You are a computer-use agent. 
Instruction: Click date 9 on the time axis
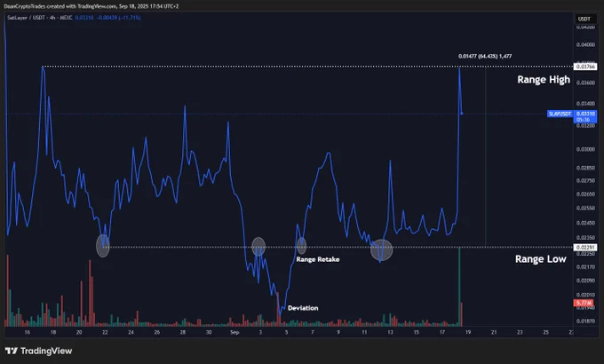[x=338, y=332]
